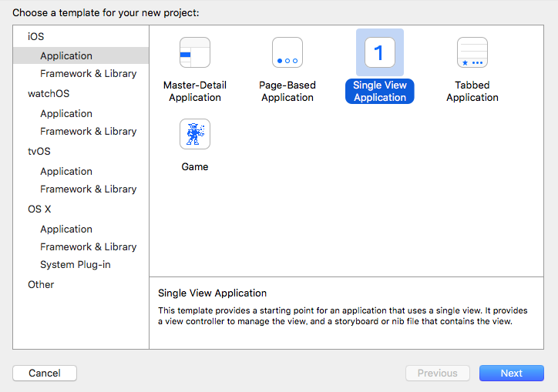Select Application under watchOS
The height and width of the screenshot is (392, 558).
[66, 113]
